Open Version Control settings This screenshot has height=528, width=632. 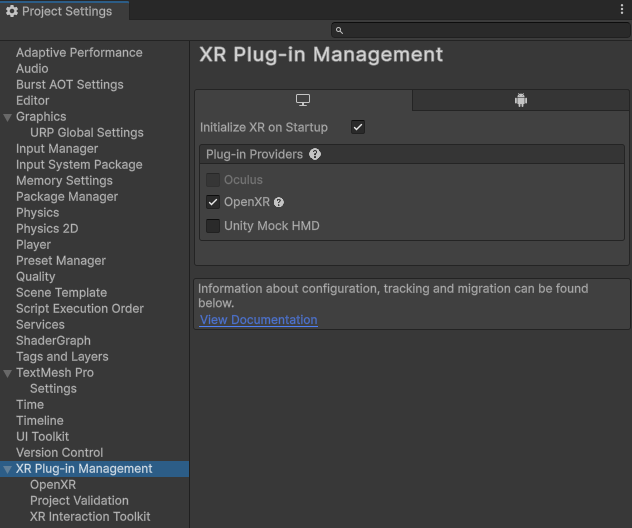tap(59, 452)
